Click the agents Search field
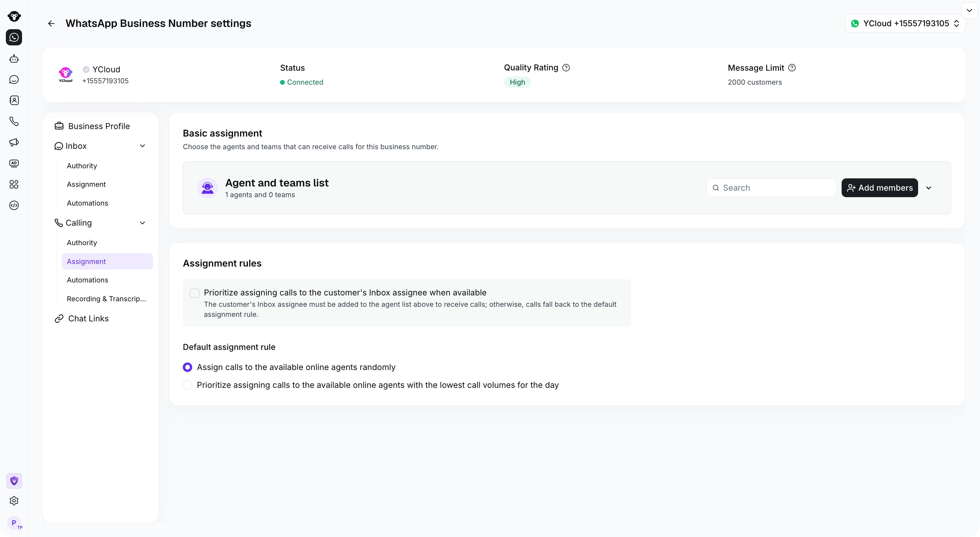980x537 pixels. point(772,188)
